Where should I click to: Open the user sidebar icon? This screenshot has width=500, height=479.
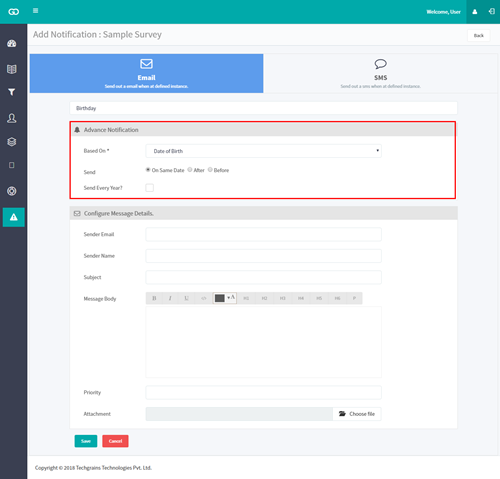coord(12,118)
